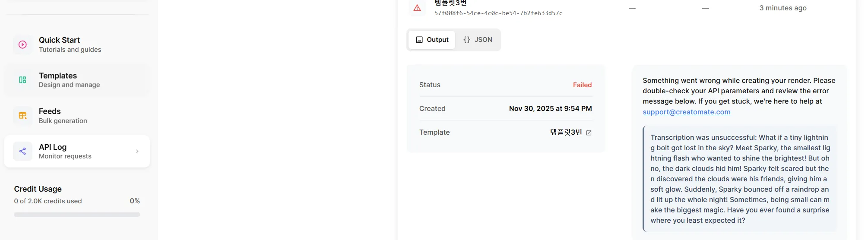Viewport: 868px width, 240px height.
Task: Select the render ID 57f008f6 text
Action: pyautogui.click(x=498, y=13)
